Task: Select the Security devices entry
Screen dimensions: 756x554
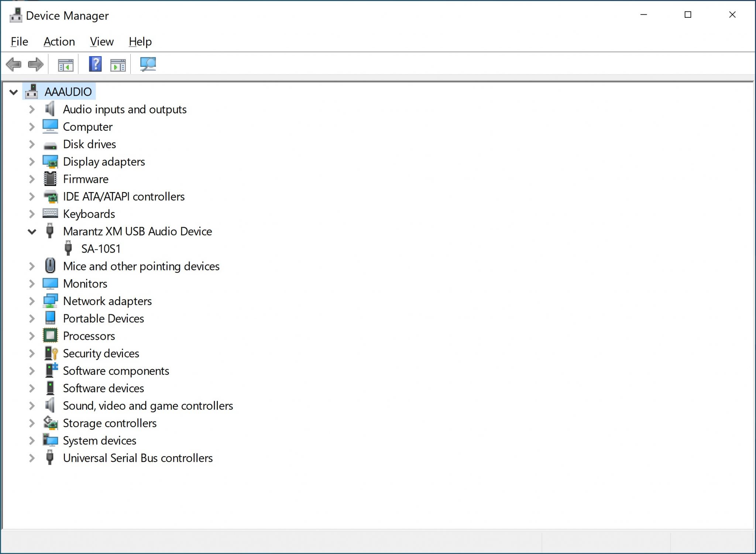Action: [x=101, y=353]
